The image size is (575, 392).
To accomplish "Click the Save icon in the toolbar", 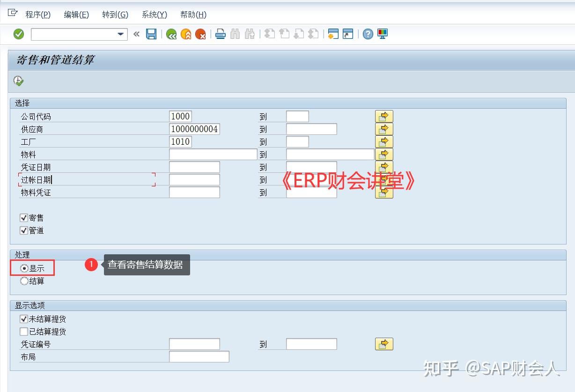I will coord(151,34).
